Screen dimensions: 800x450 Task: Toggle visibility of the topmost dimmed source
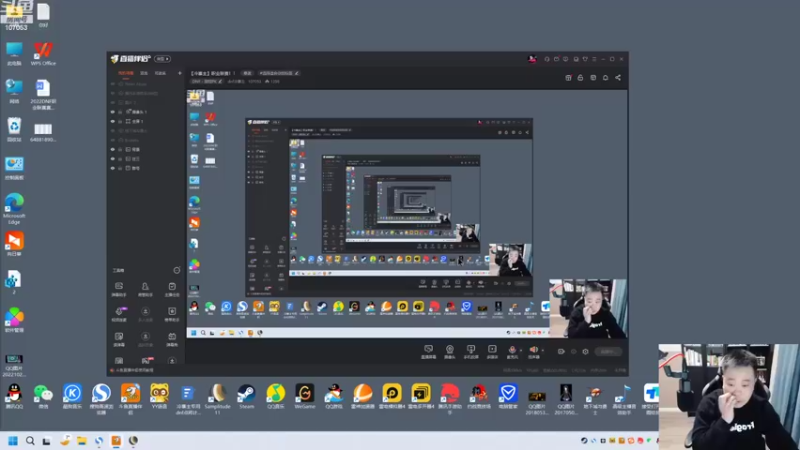pos(113,84)
